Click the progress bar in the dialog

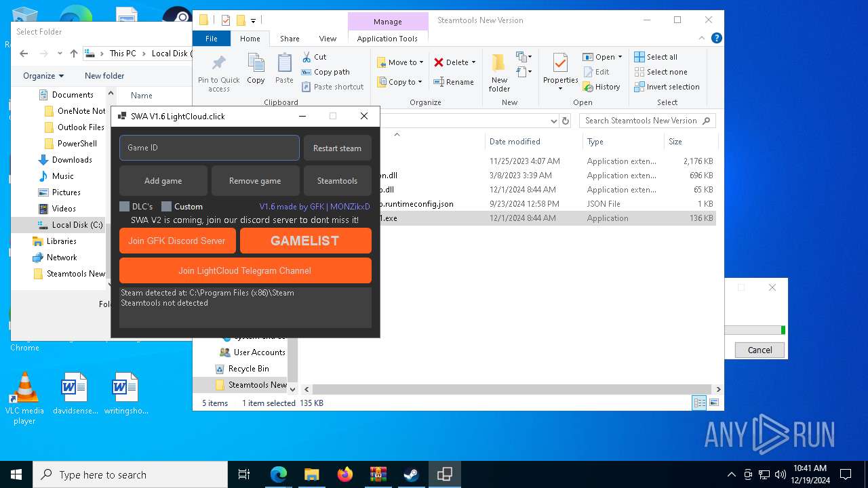click(755, 330)
